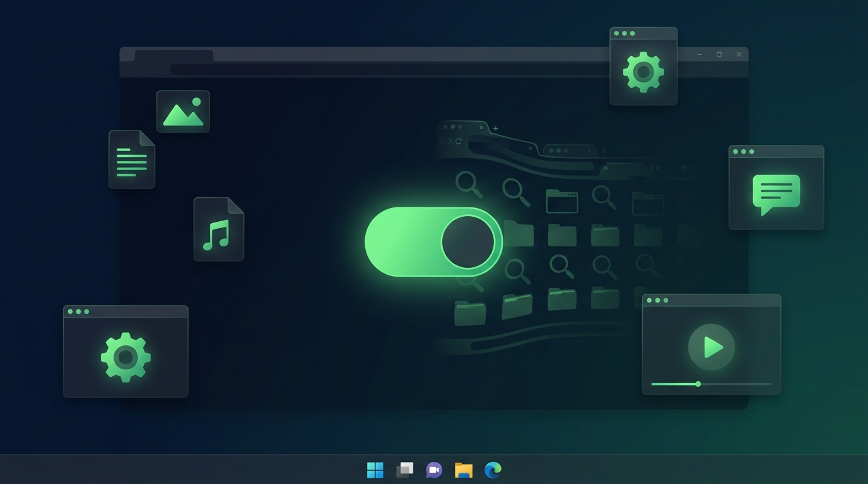
Task: Open the Windows Start menu
Action: tap(375, 470)
